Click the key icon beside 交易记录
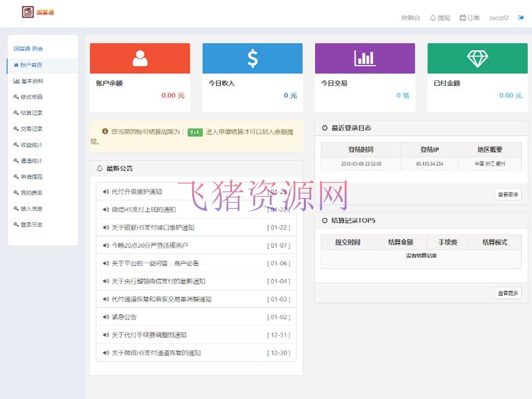Viewport: 532px width, 399px height. pos(16,128)
